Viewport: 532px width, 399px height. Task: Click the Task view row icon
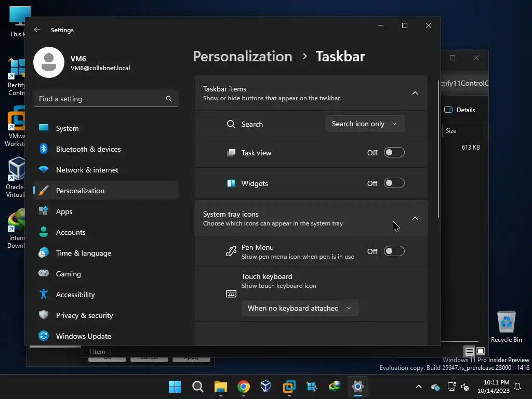pyautogui.click(x=231, y=153)
